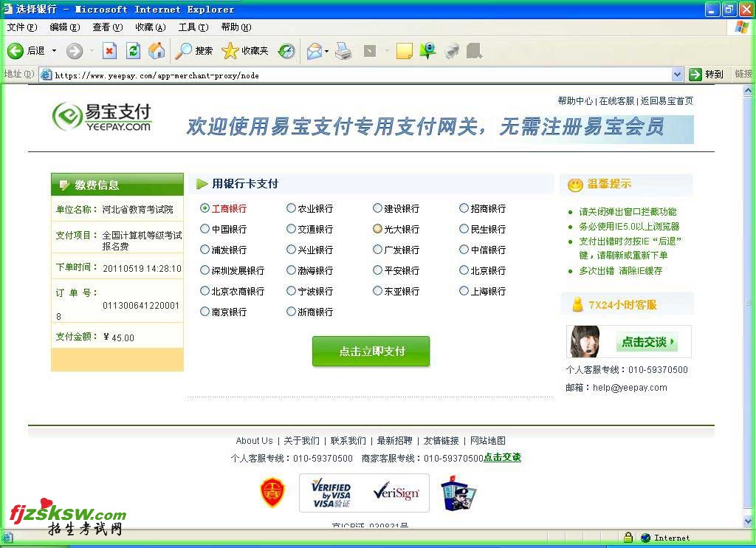Open the 文件(F) menu
The image size is (756, 548).
pos(22,27)
